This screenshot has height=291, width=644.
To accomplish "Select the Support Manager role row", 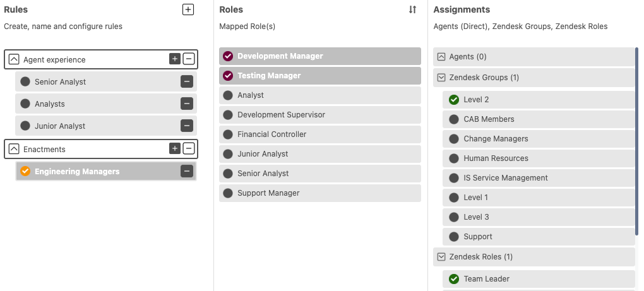I will click(320, 193).
